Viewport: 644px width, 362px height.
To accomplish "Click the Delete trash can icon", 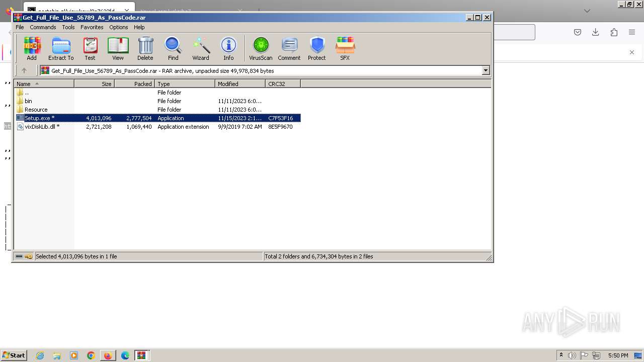I will pyautogui.click(x=145, y=48).
